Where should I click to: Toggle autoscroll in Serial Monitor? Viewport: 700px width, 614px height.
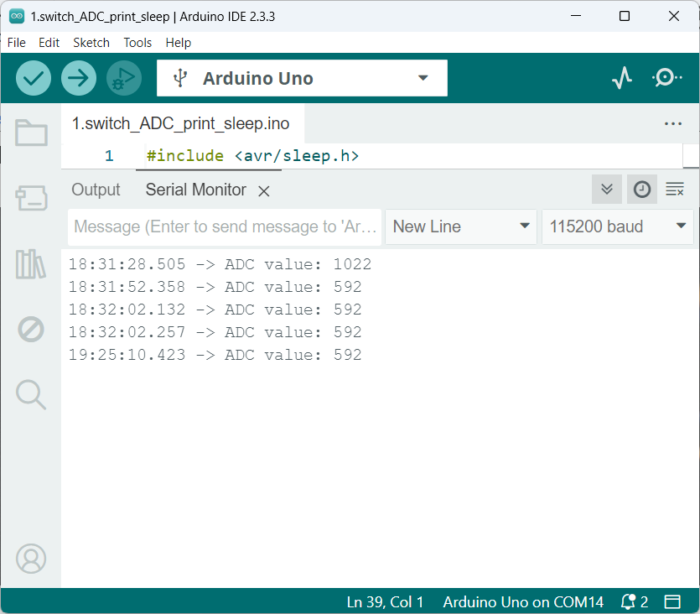607,190
